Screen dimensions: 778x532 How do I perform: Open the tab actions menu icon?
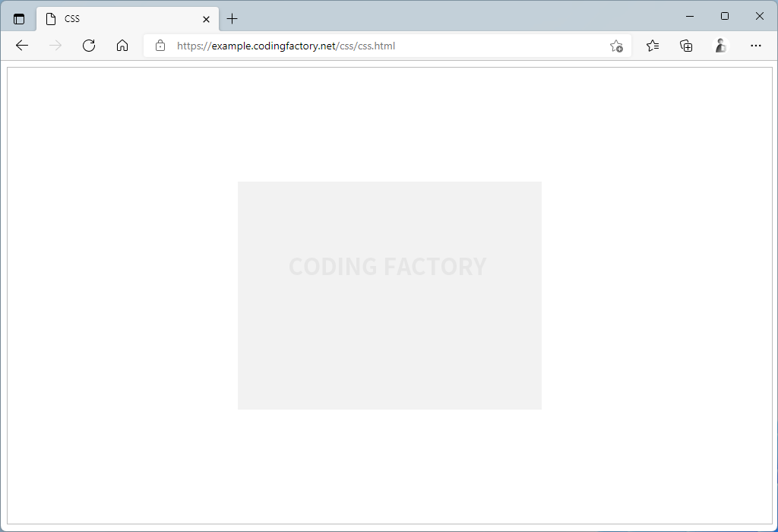tap(19, 19)
